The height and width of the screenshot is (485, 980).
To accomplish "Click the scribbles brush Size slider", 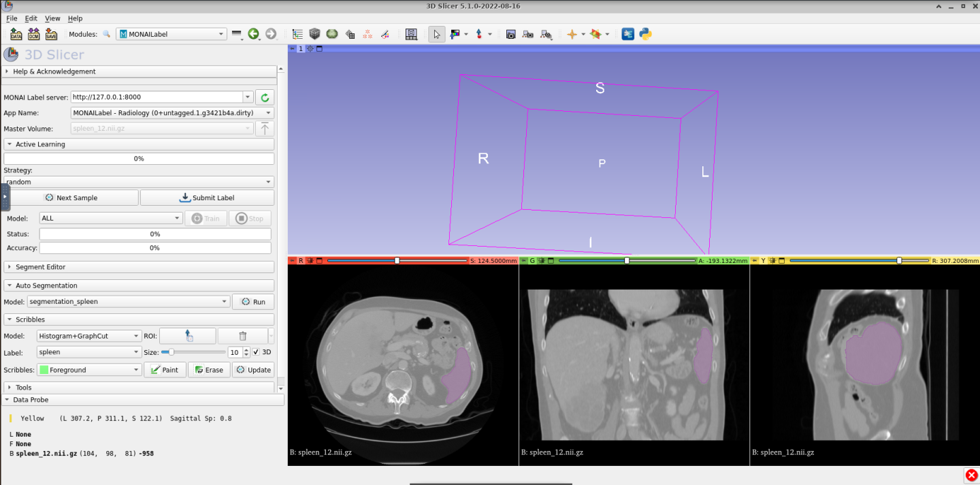I will pos(193,352).
